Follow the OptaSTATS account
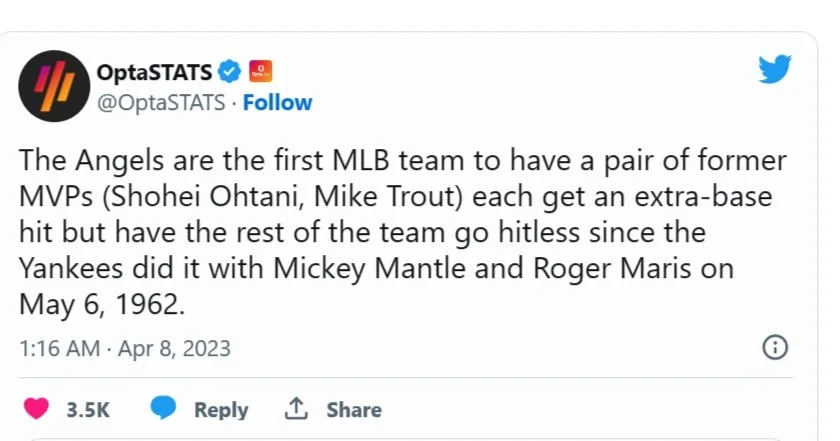The image size is (840, 441). [278, 103]
